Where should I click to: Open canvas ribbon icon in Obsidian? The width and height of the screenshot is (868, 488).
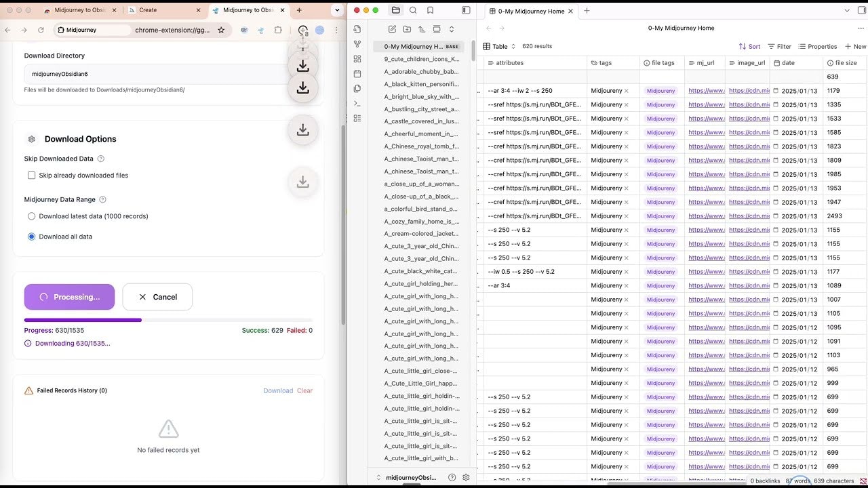pyautogui.click(x=357, y=59)
